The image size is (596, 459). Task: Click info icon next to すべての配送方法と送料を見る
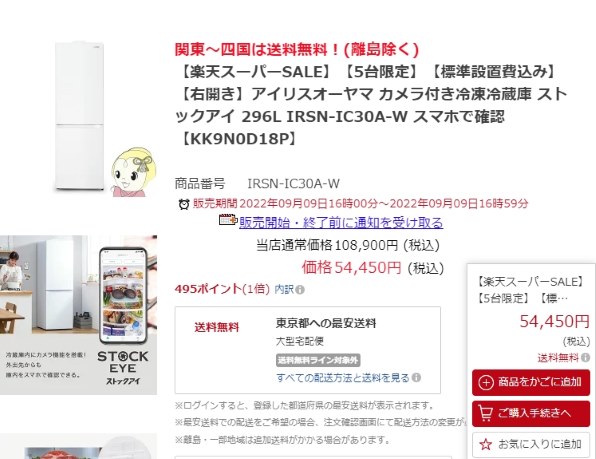click(x=416, y=378)
